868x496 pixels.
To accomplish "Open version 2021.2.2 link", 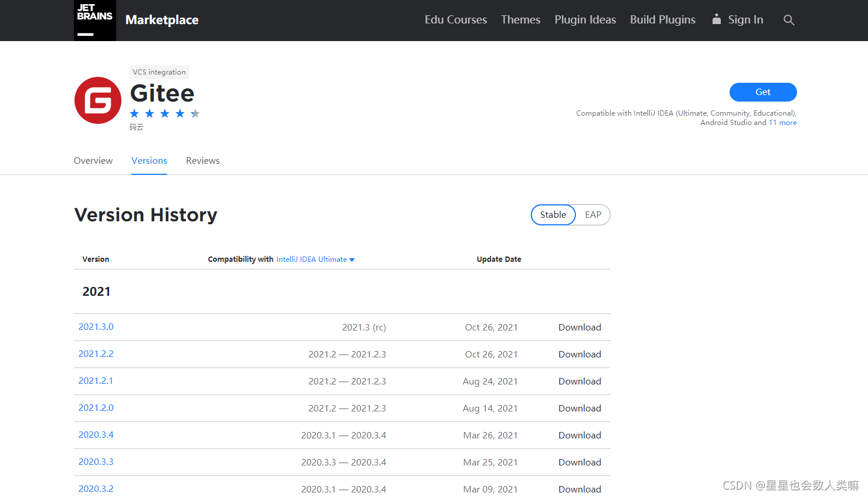I will pos(96,354).
